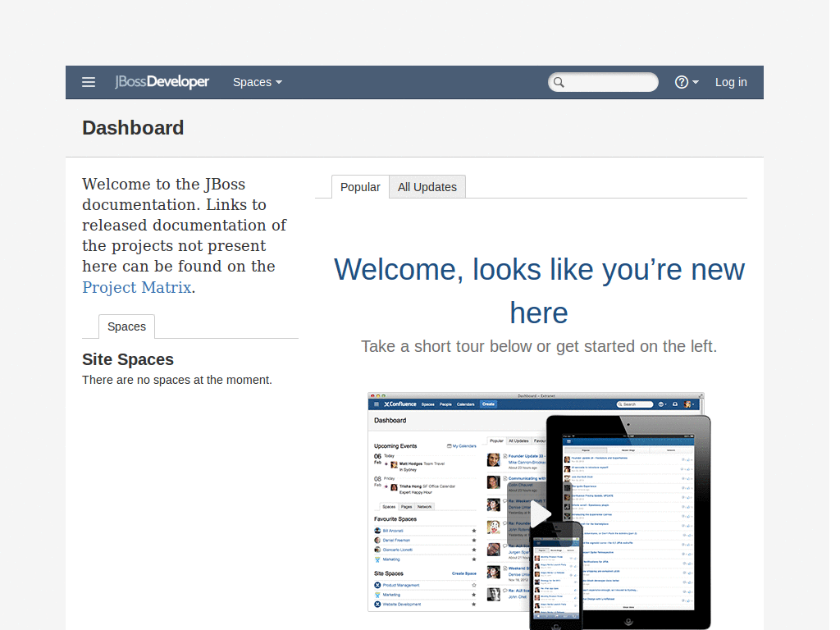Screen dimensions: 840x630
Task: Focus the header search field
Action: tap(603, 82)
